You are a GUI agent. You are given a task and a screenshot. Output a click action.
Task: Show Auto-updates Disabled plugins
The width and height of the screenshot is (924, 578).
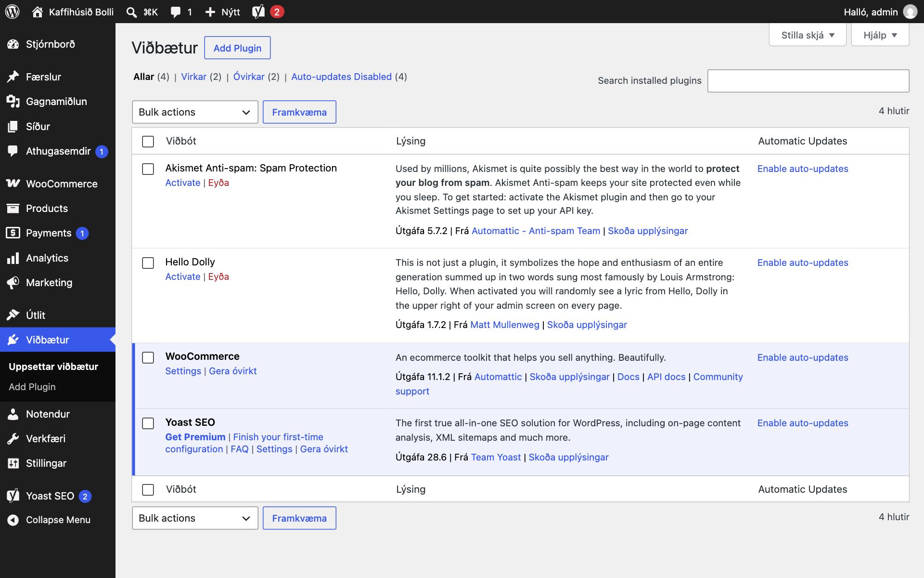click(x=341, y=77)
